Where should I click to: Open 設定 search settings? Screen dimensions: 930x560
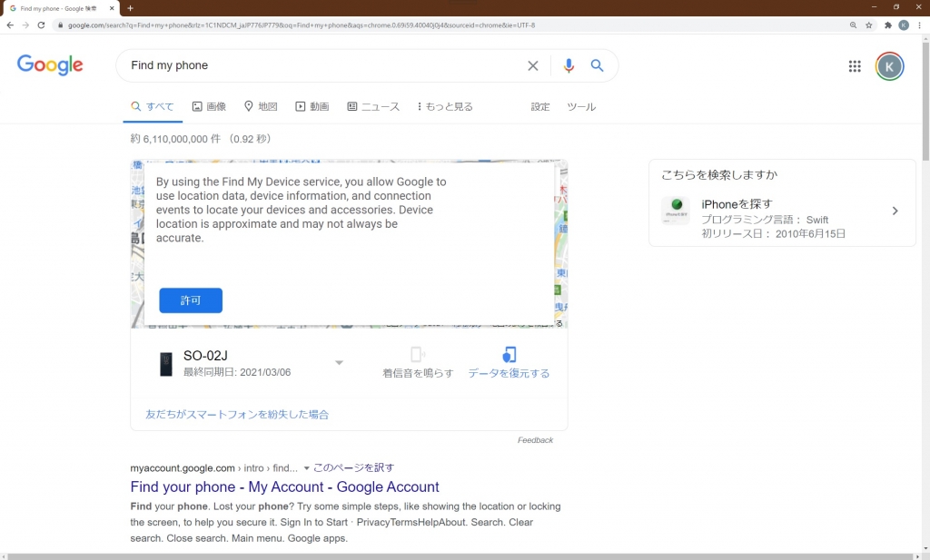540,107
